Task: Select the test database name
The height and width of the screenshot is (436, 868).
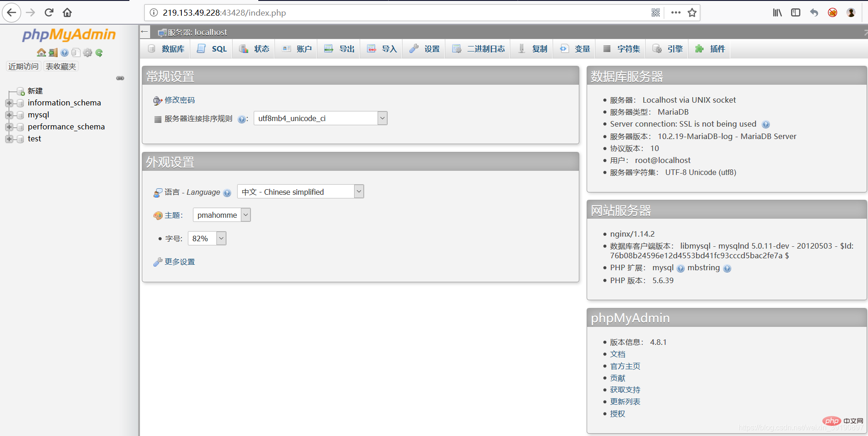Action: pos(35,139)
